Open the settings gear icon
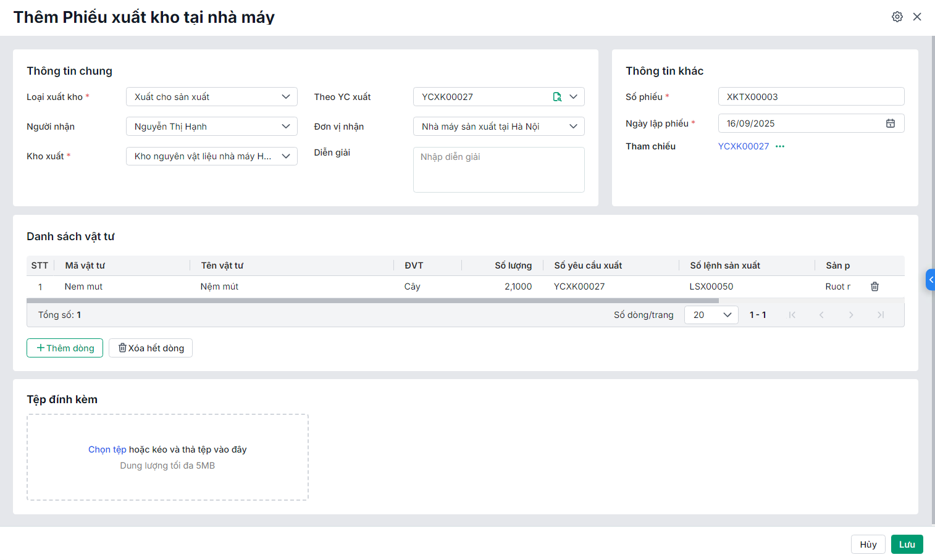The height and width of the screenshot is (560, 935). tap(897, 17)
